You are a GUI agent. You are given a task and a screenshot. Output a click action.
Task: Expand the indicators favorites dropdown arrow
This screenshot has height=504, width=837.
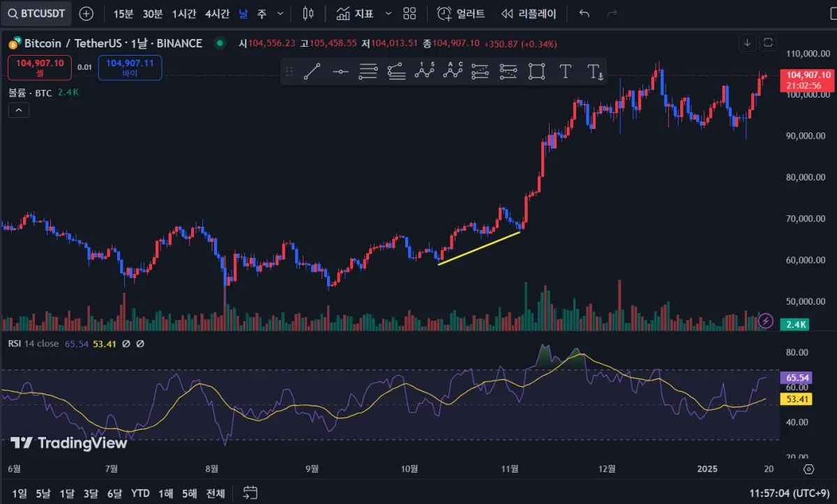pos(389,13)
